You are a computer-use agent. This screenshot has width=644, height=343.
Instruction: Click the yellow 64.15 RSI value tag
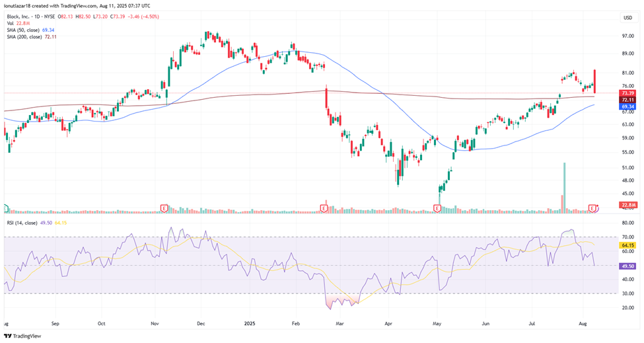point(628,245)
